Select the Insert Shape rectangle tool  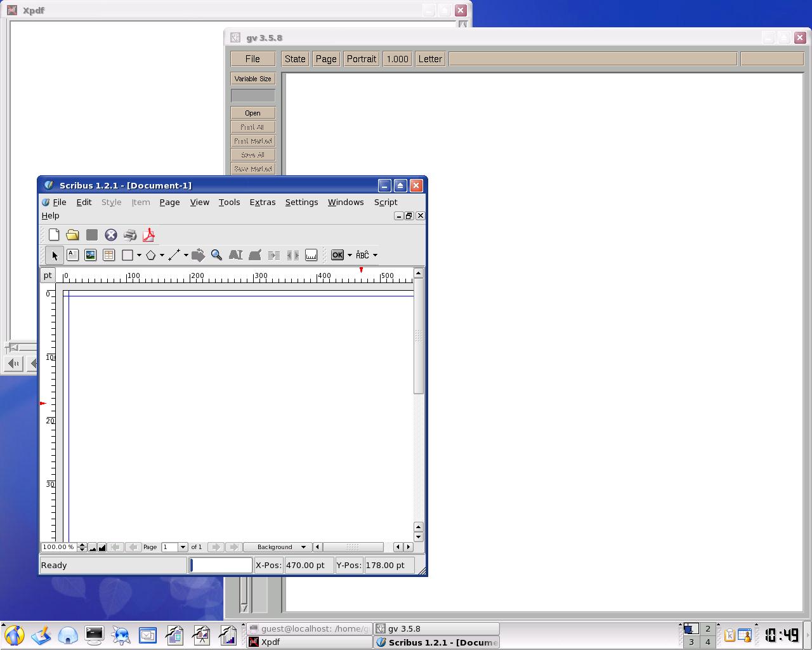pos(128,255)
